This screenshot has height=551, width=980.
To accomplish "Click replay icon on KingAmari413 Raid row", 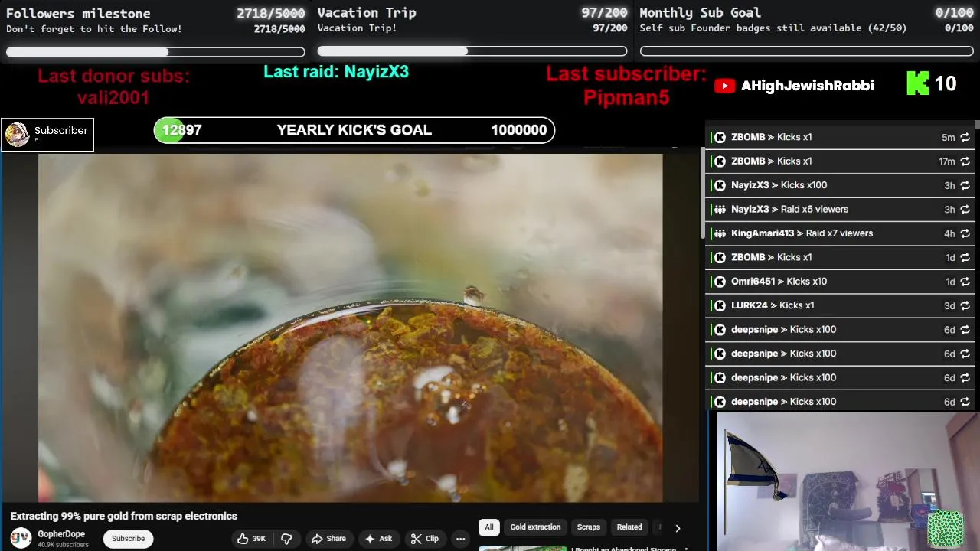I will point(965,233).
